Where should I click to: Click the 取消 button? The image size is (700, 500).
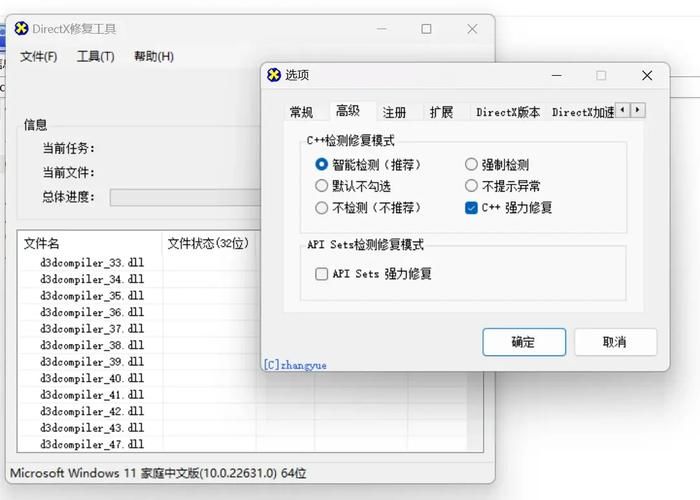(615, 342)
